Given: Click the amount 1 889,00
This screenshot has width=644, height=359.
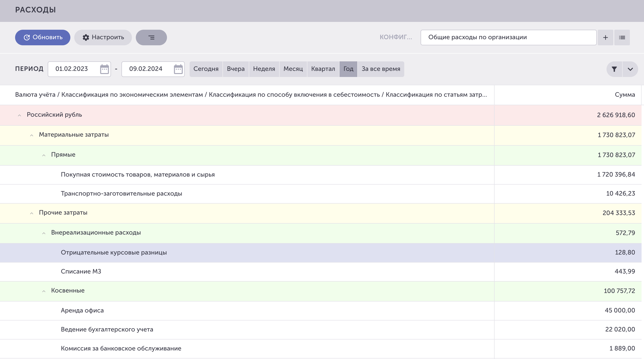Looking at the screenshot, I should coord(622,349).
